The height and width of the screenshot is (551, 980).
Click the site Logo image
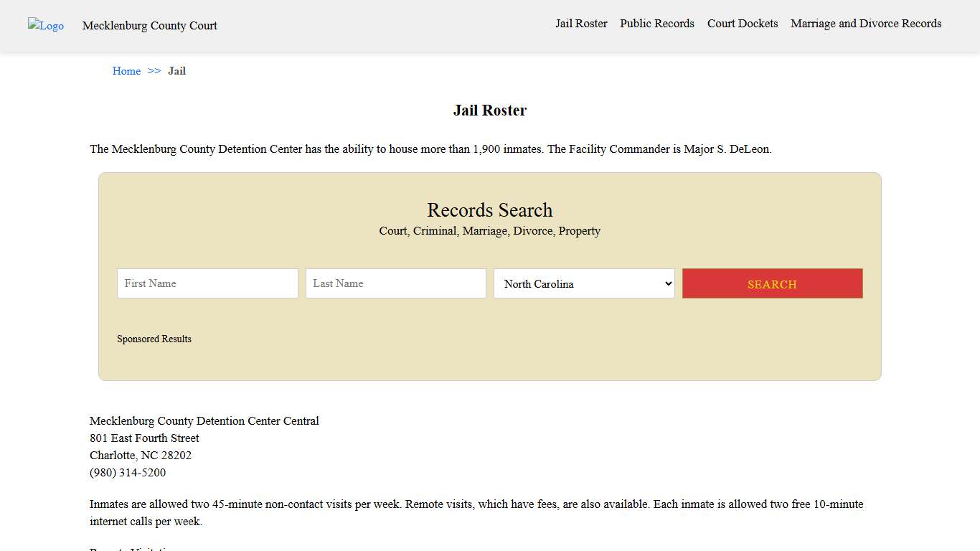45,26
